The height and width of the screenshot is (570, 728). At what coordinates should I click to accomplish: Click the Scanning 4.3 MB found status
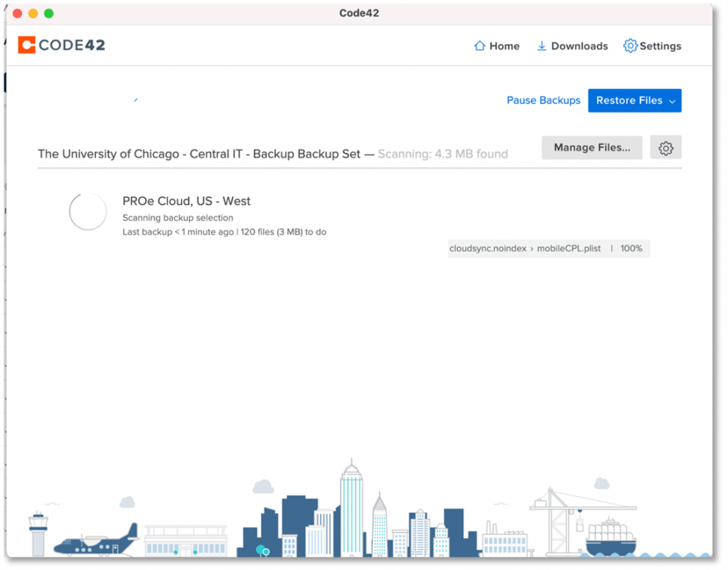pos(442,154)
